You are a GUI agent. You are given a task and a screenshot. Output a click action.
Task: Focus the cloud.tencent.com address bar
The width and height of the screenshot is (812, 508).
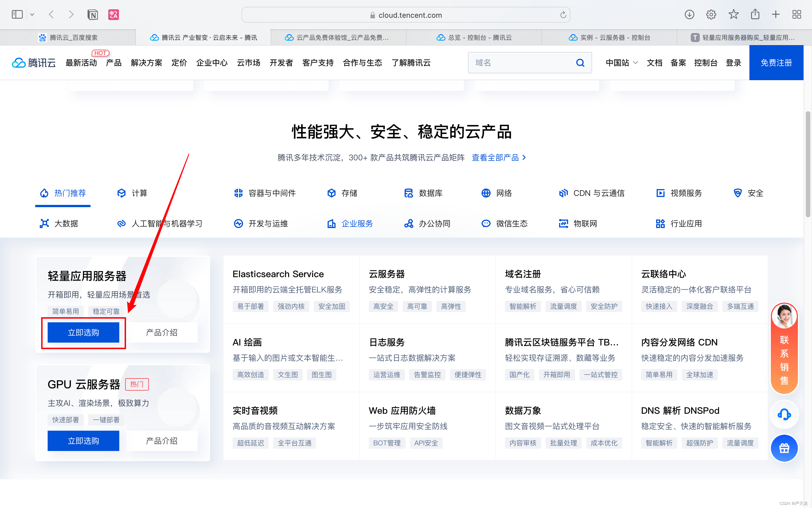(406, 15)
